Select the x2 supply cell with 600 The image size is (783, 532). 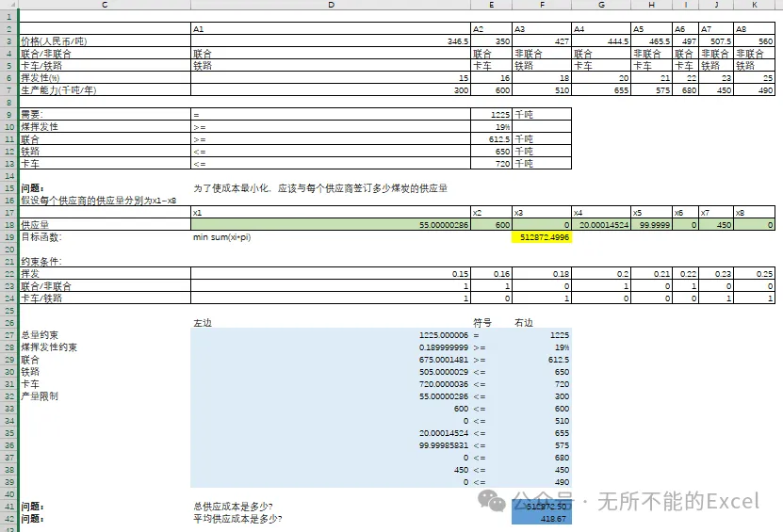click(491, 225)
